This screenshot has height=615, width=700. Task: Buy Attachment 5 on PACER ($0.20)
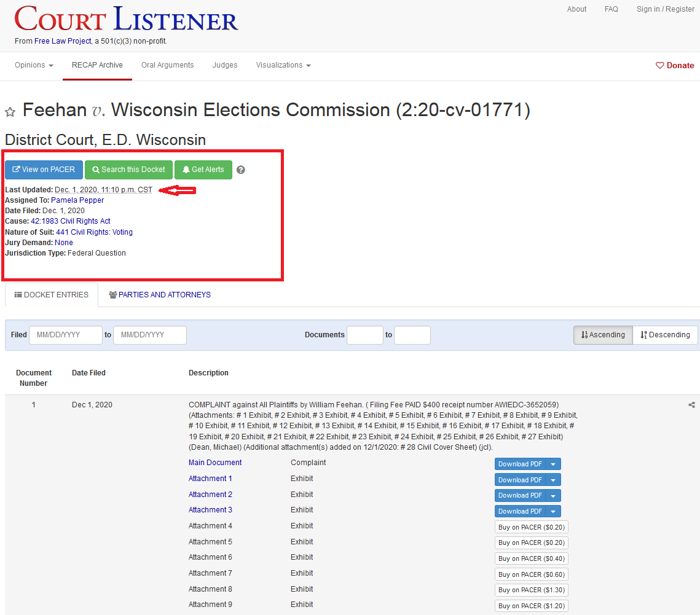[x=531, y=543]
